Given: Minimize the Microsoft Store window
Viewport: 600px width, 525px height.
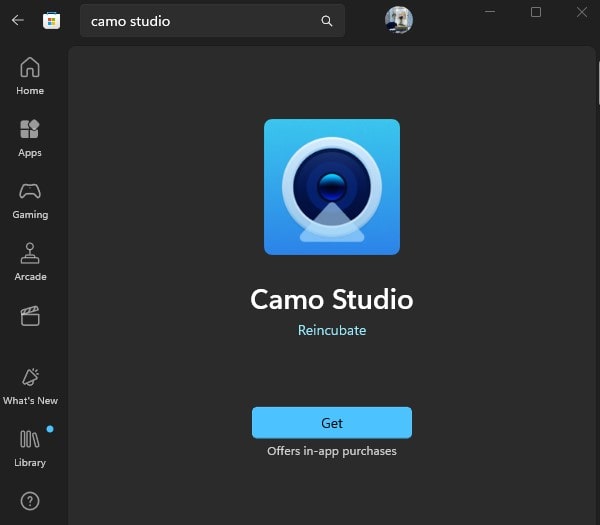Looking at the screenshot, I should (x=490, y=12).
